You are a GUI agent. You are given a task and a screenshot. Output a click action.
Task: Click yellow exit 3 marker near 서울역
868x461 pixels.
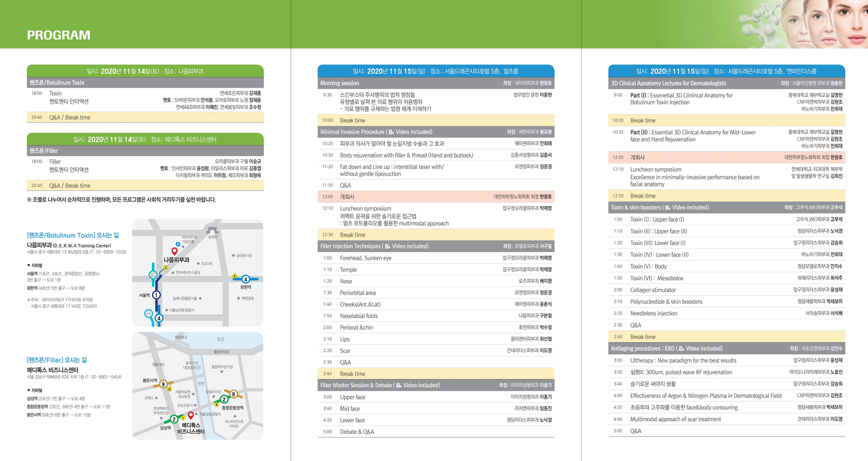pyautogui.click(x=165, y=268)
